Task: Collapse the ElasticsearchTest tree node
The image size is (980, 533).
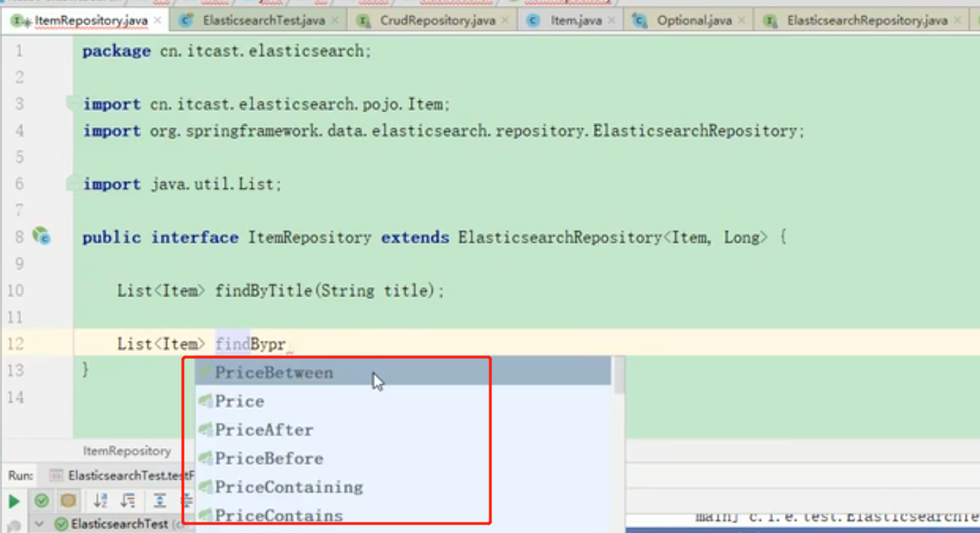Action: point(39,524)
